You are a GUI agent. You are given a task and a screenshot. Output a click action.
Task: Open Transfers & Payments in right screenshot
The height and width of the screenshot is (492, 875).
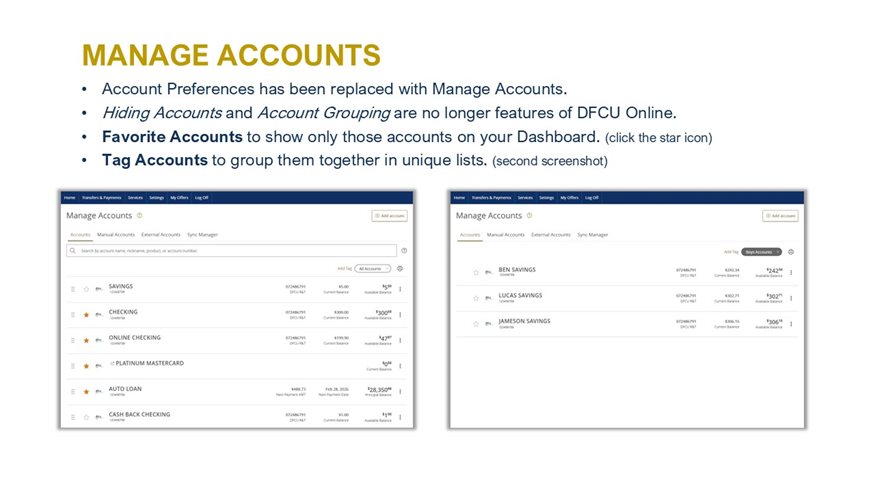click(x=492, y=197)
